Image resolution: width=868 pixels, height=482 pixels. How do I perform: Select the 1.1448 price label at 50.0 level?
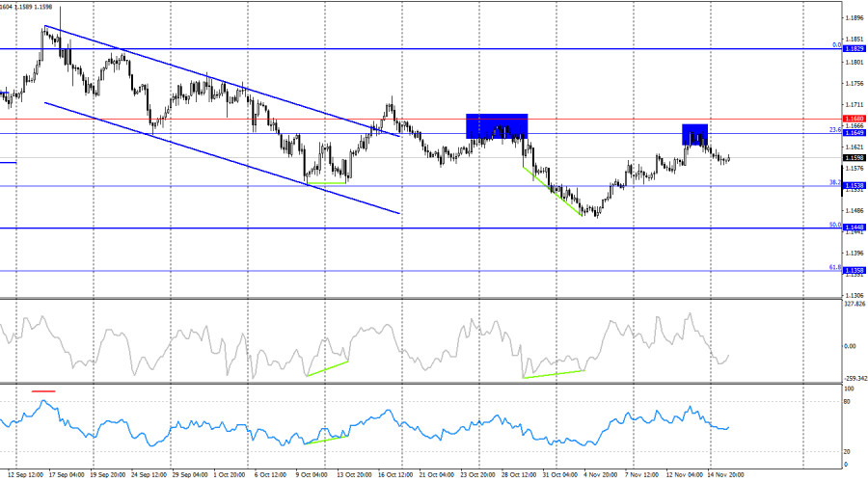pos(853,228)
